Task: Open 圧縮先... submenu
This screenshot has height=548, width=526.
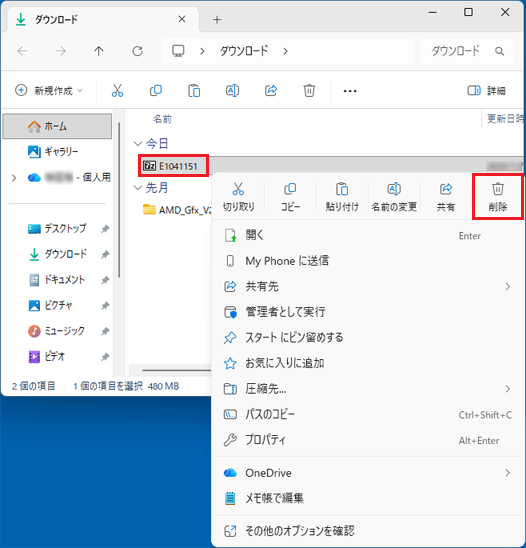Action: tap(367, 389)
